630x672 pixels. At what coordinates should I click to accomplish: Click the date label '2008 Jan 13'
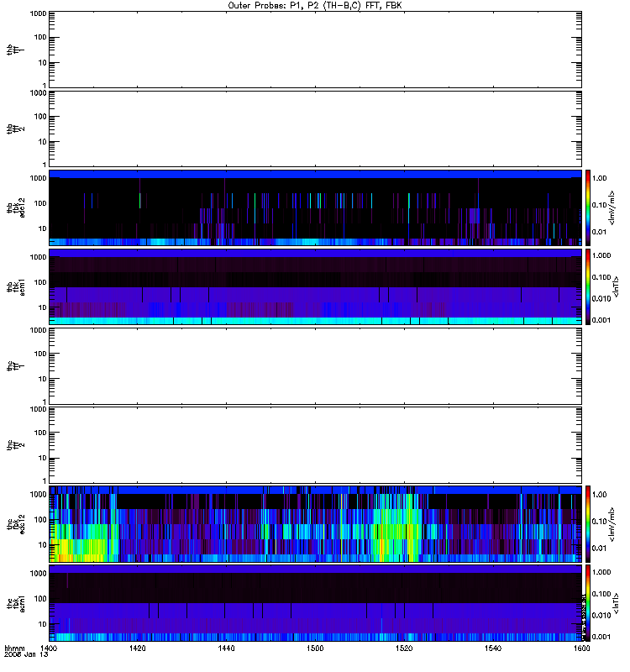(26, 654)
